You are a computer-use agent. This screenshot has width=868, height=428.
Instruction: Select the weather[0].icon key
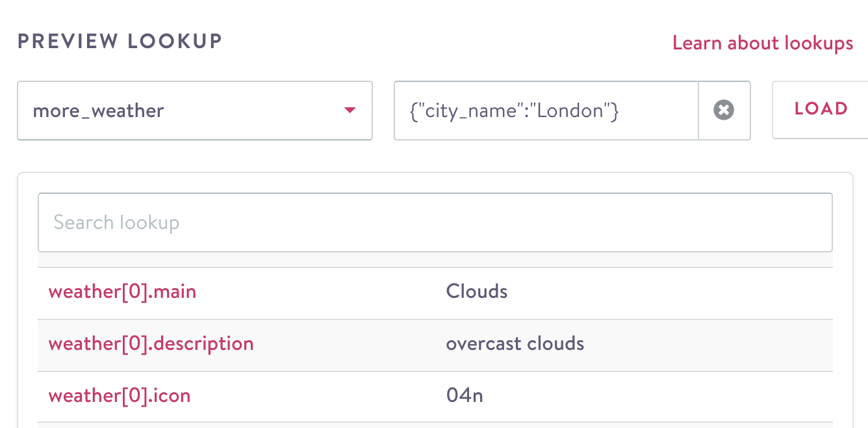coord(120,395)
